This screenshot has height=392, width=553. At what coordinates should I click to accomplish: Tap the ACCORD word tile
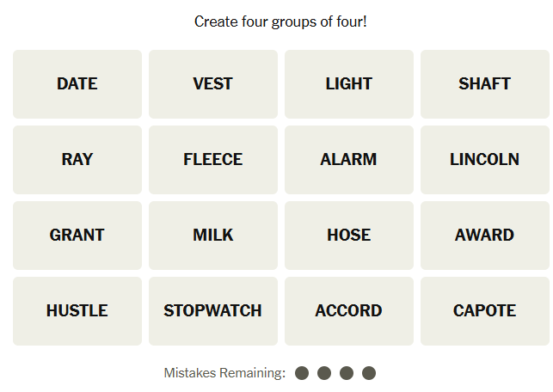coord(349,311)
